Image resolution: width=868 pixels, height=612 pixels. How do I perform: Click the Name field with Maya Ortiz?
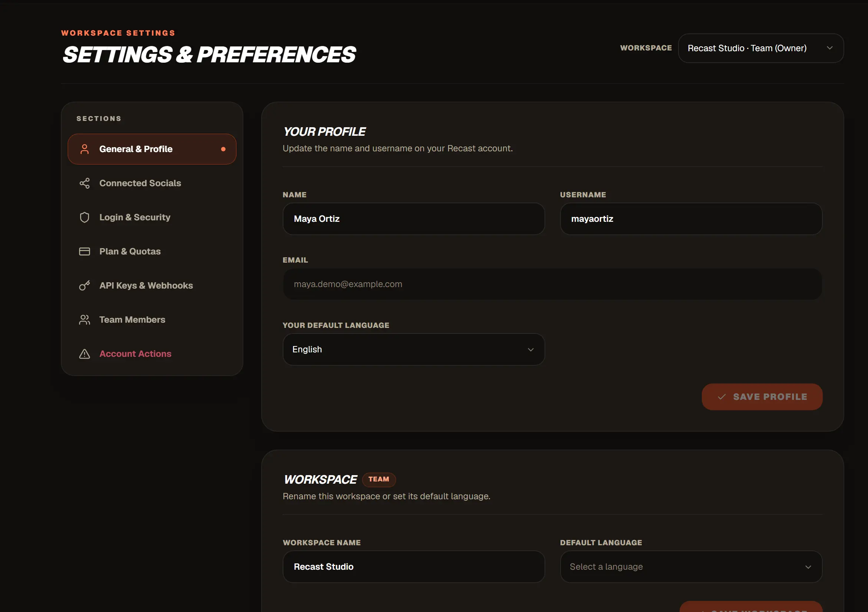click(x=414, y=219)
